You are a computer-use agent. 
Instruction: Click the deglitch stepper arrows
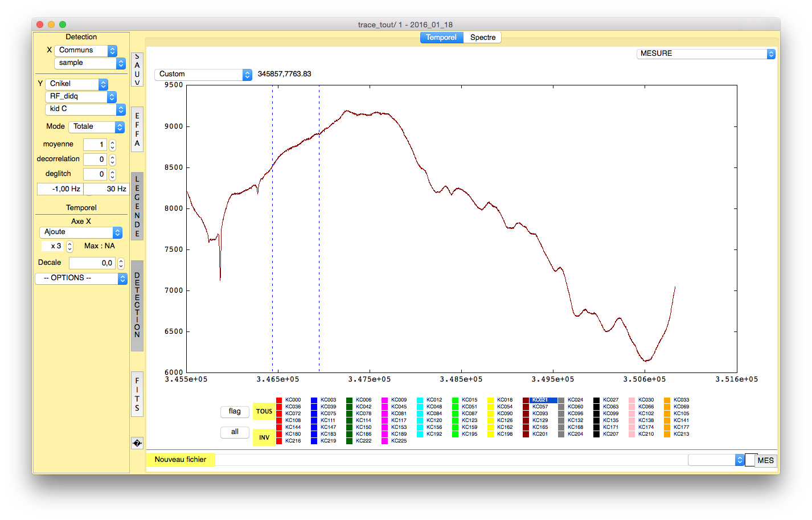pos(112,174)
